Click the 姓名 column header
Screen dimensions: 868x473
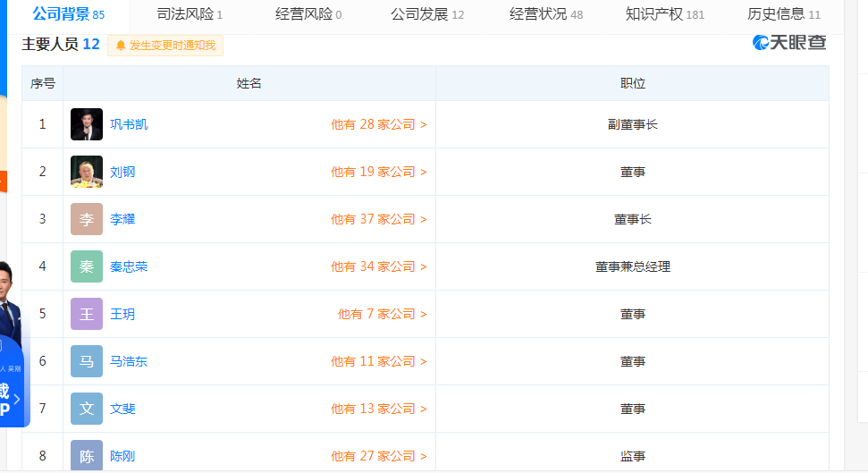click(x=249, y=84)
